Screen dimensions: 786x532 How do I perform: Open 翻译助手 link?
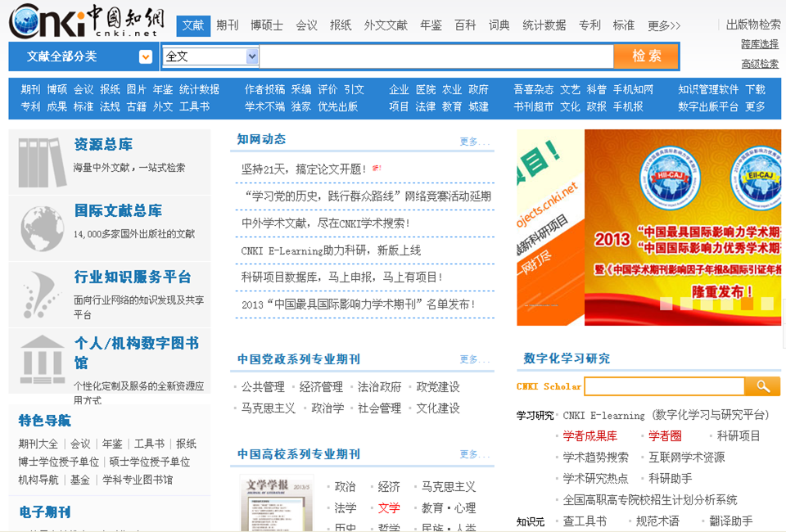coord(731,521)
